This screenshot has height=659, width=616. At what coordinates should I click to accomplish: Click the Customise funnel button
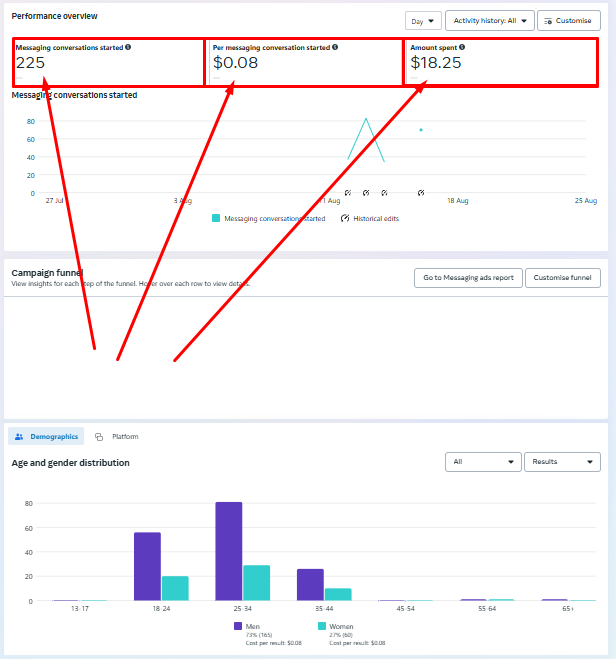[563, 278]
